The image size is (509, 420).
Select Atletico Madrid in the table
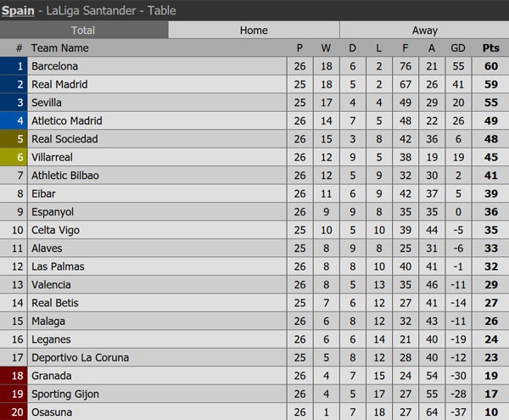(x=66, y=121)
